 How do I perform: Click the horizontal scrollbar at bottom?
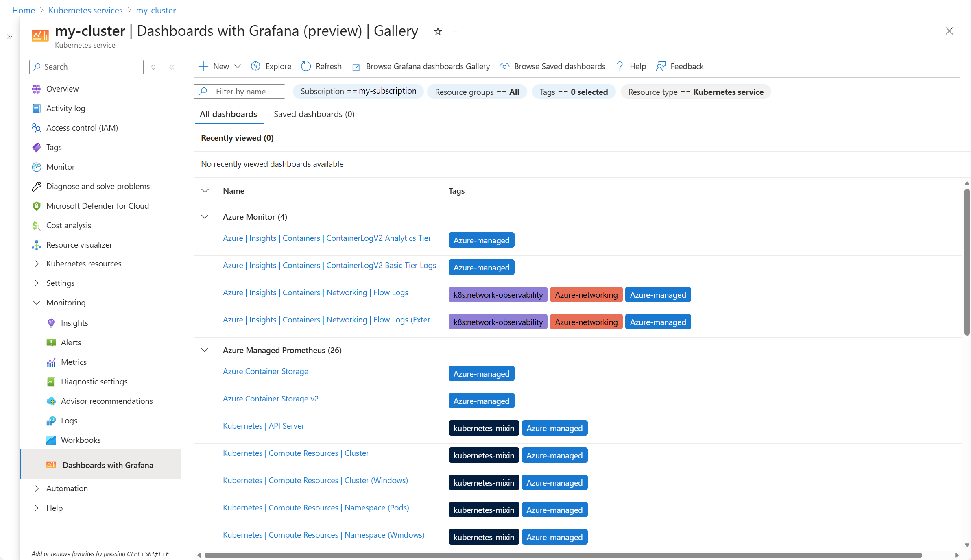(x=563, y=555)
